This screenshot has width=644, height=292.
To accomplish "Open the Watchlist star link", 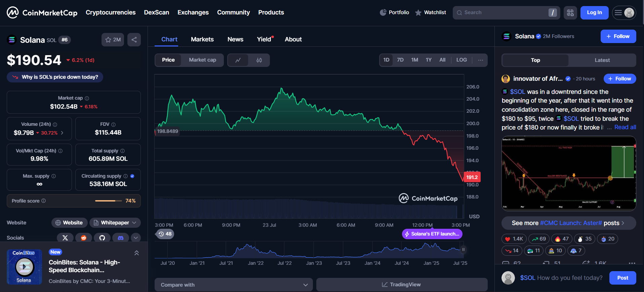I will coord(431,12).
